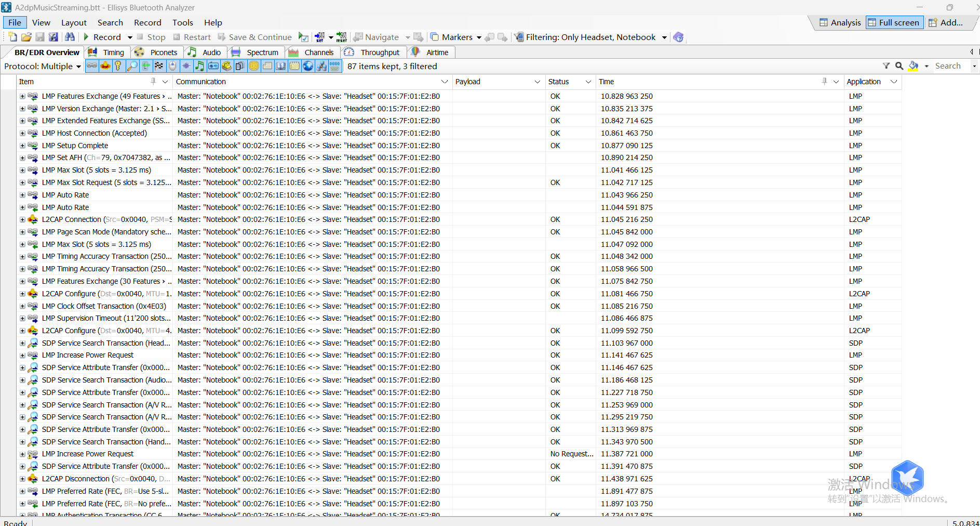Click the No Request... status cell
Viewport: 980px width, 526px height.
click(x=571, y=454)
